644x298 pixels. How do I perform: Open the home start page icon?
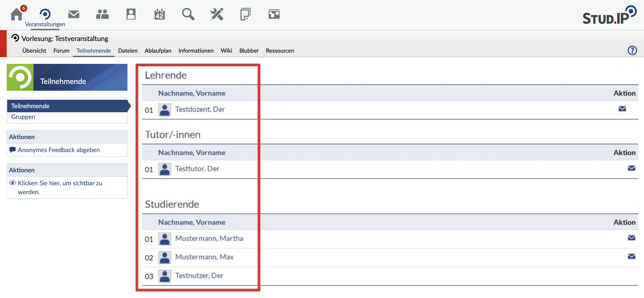(x=17, y=14)
